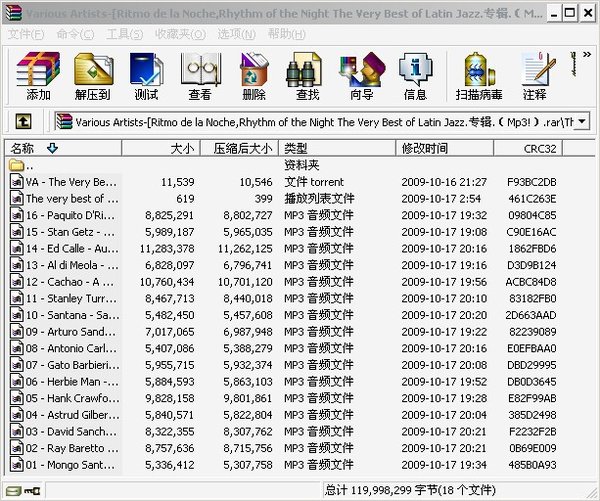Expand the toolbar overflow chevron

[587, 54]
